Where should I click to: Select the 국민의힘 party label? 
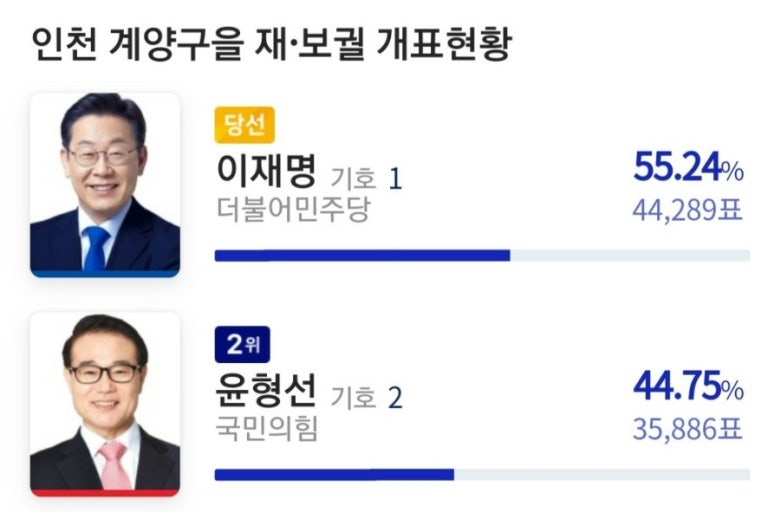266,430
